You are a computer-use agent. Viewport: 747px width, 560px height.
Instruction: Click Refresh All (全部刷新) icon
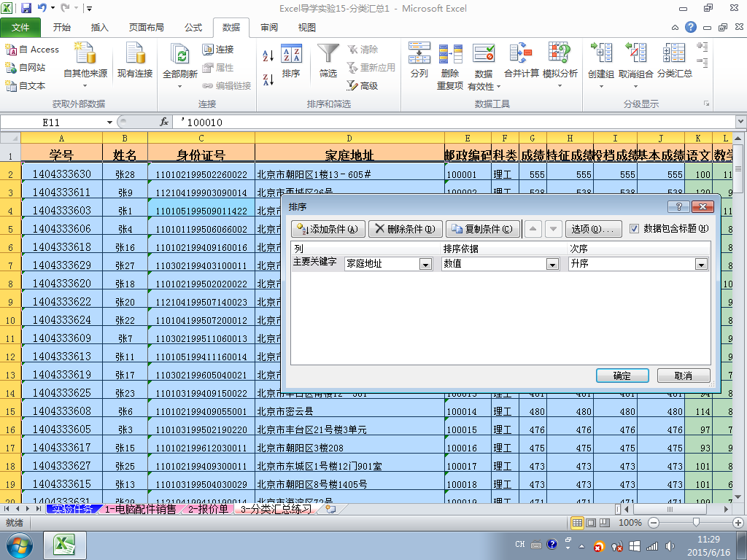coord(180,55)
